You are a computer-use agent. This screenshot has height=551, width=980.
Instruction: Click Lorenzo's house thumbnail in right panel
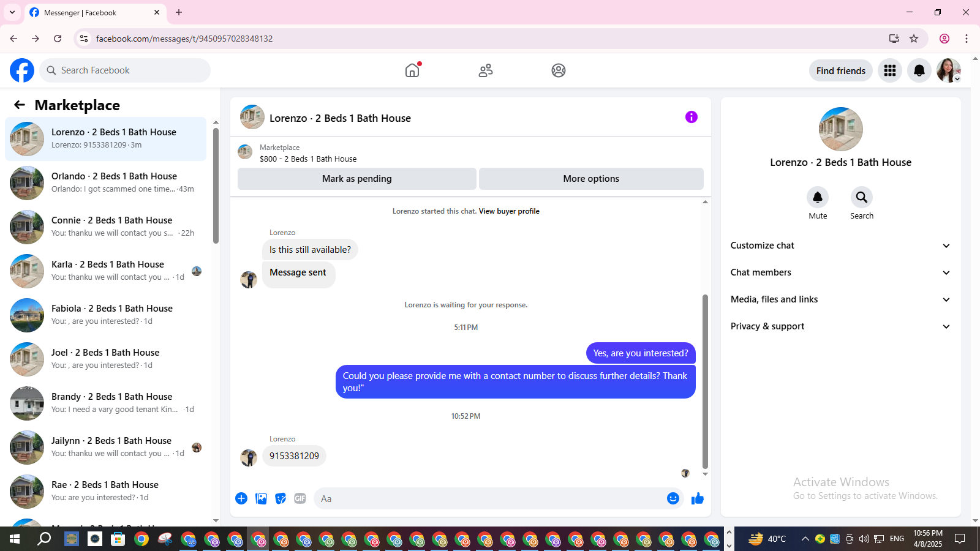(841, 129)
